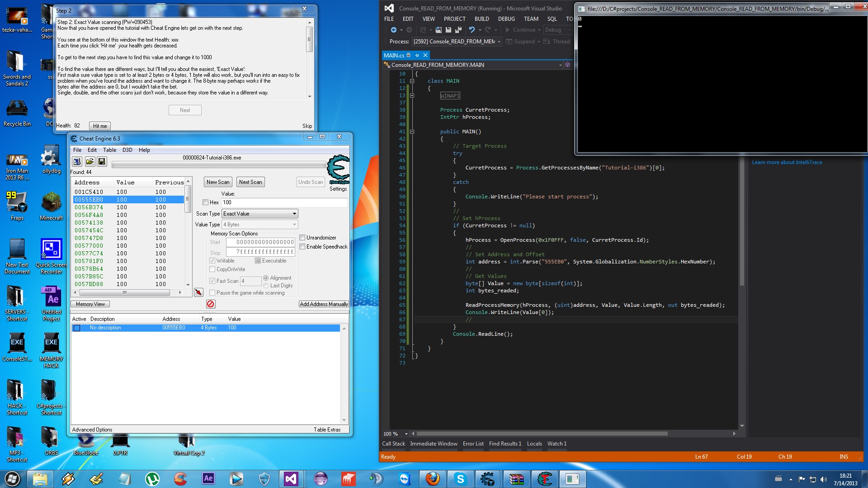This screenshot has height=488, width=868.
Task: Click the Hit me button
Action: pyautogui.click(x=100, y=126)
